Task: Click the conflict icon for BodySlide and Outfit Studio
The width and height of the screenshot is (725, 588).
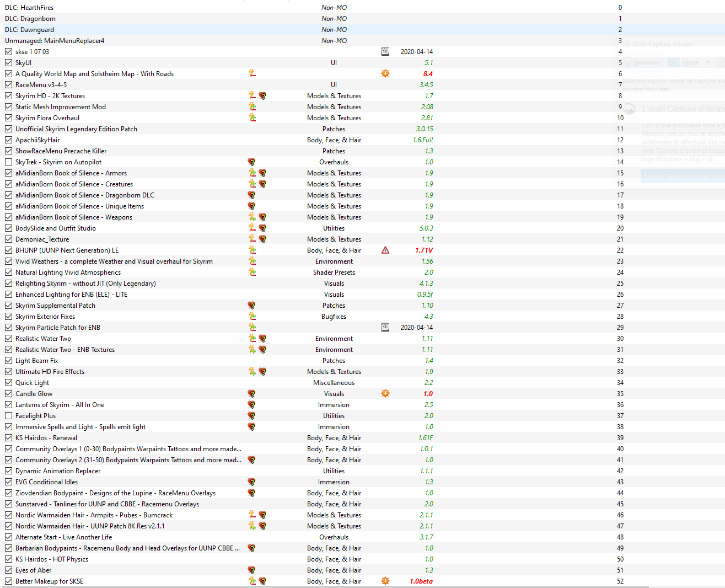Action: [x=252, y=228]
